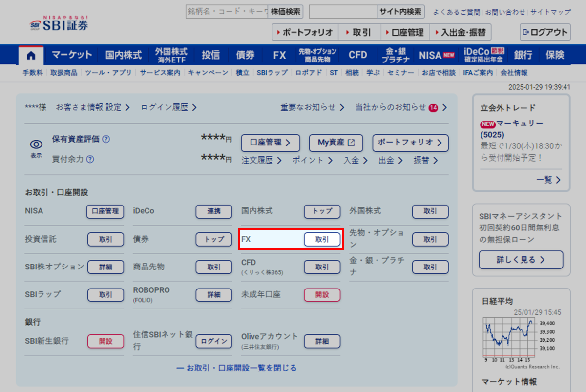Open the マーケット menu tab
Image resolution: width=586 pixels, height=392 pixels.
tap(72, 55)
